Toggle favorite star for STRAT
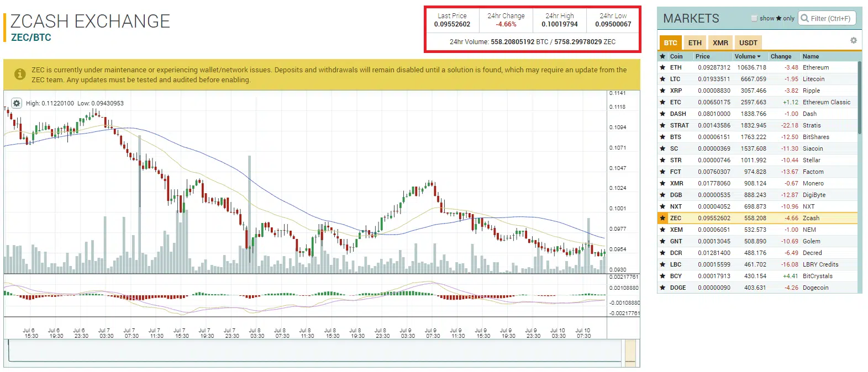This screenshot has width=868, height=372. pos(662,125)
